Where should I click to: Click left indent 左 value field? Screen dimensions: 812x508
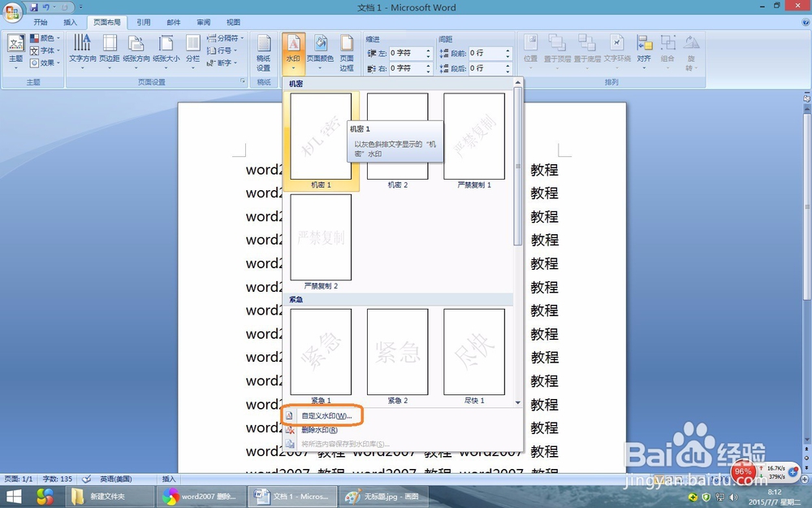tap(407, 53)
